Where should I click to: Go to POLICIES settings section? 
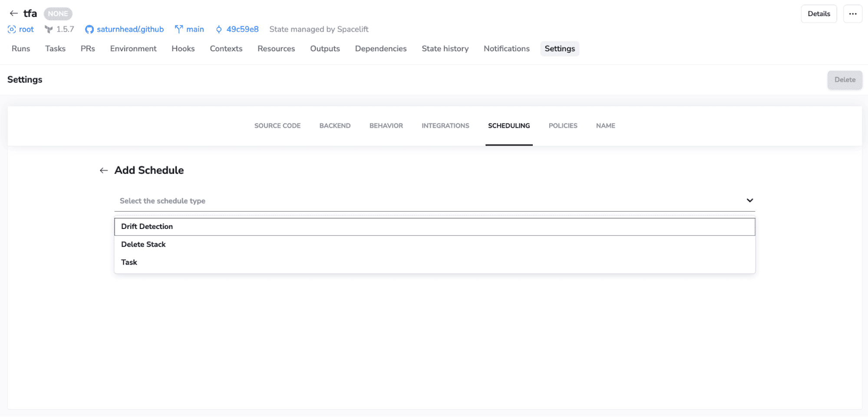tap(563, 126)
